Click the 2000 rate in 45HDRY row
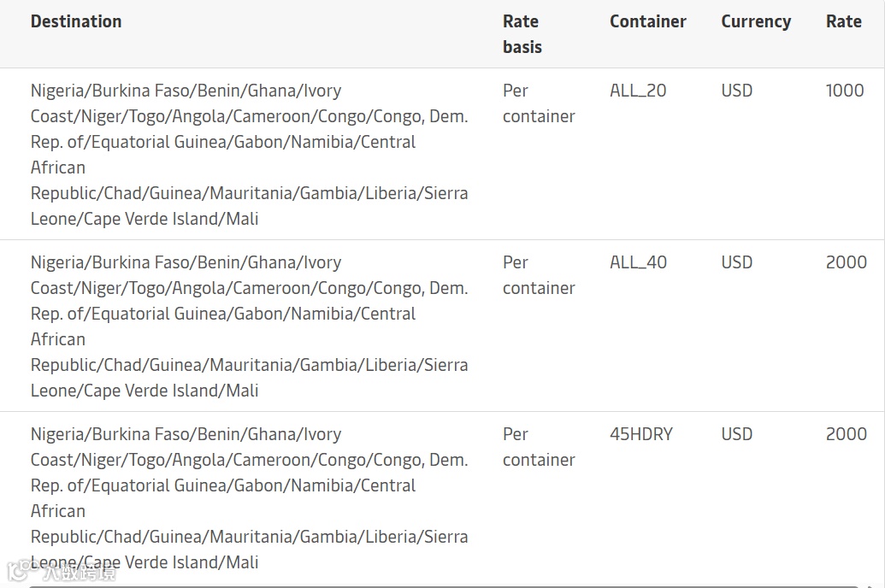 coord(846,434)
